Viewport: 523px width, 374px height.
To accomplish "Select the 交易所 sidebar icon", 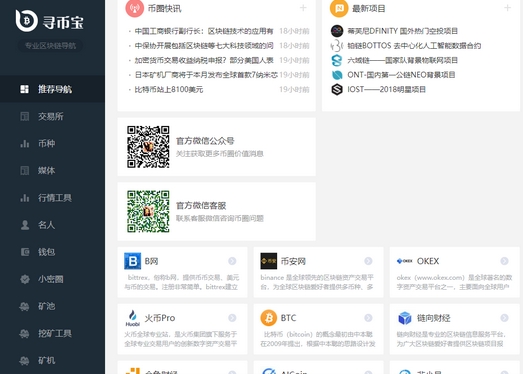I will (24, 116).
